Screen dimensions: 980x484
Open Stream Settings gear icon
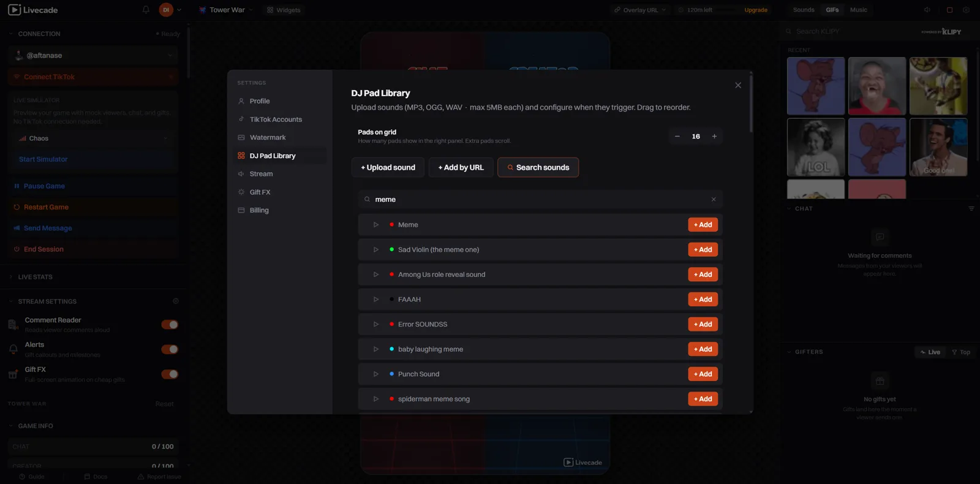pyautogui.click(x=176, y=301)
